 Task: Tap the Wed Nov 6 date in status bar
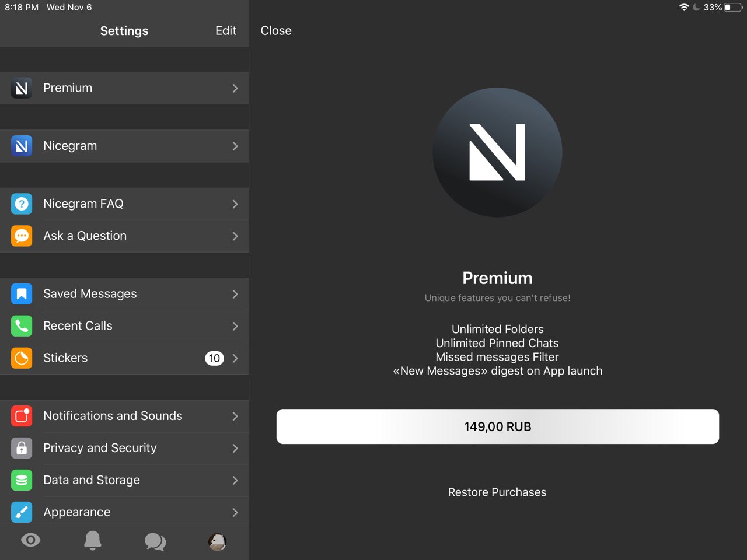click(69, 7)
